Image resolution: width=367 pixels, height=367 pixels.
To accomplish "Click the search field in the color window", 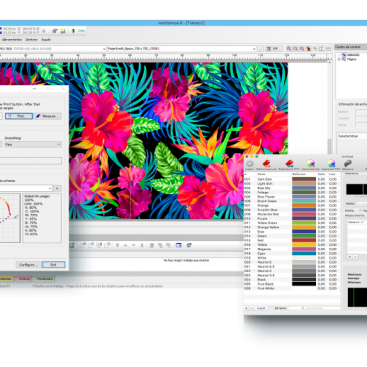I will [x=315, y=308].
